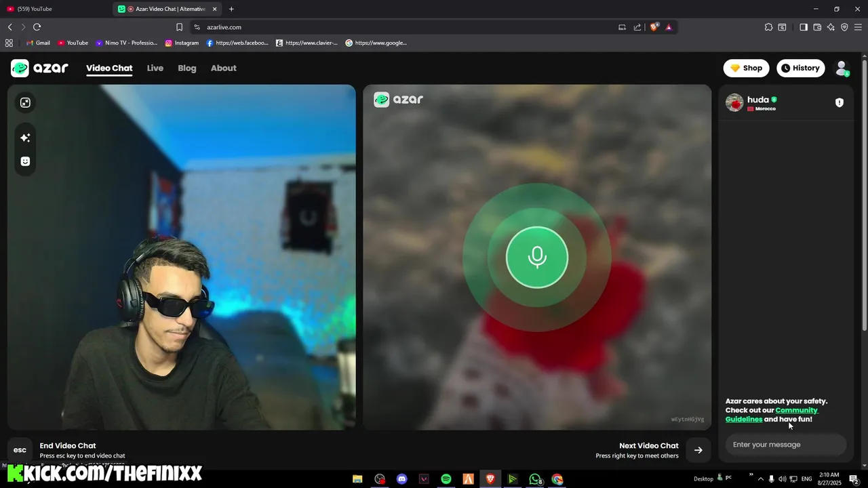
Task: Open the Brave Wallet icon
Action: (817, 27)
